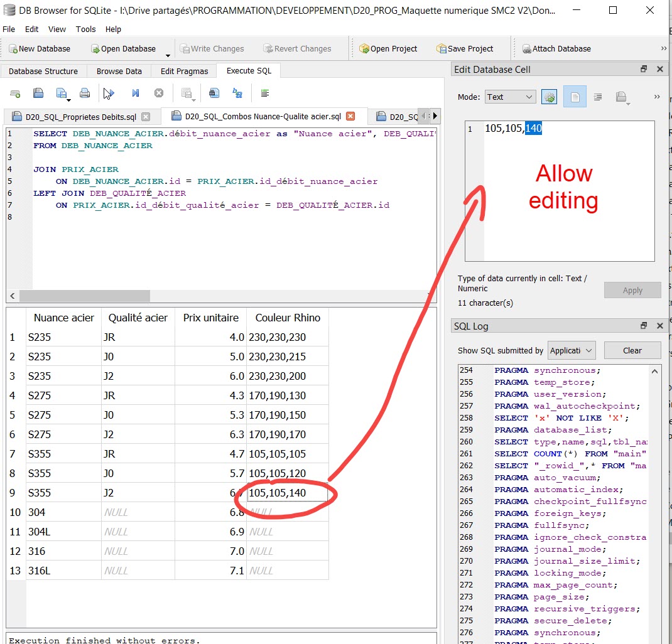Run the Execute SQL play button
The image size is (672, 644).
[109, 93]
